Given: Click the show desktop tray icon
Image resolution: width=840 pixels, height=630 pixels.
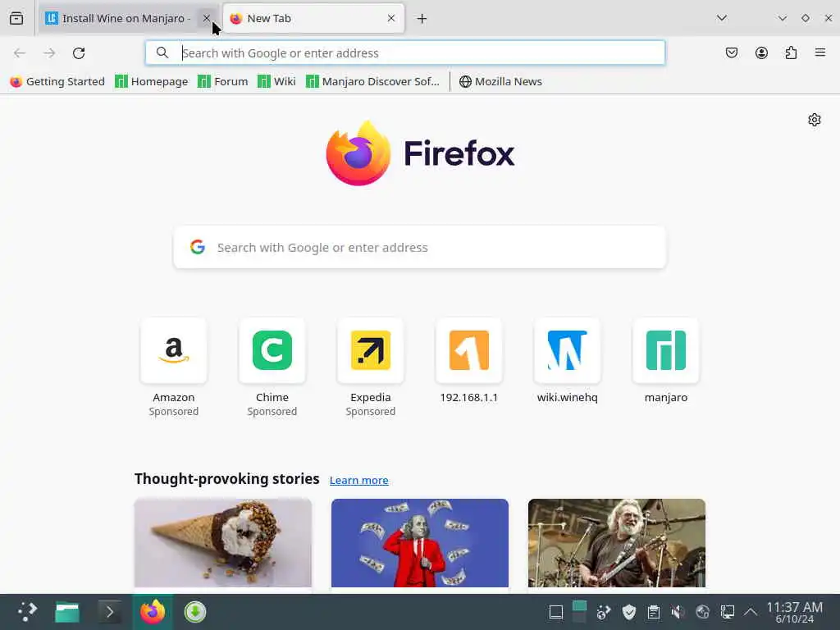Looking at the screenshot, I should [556, 612].
